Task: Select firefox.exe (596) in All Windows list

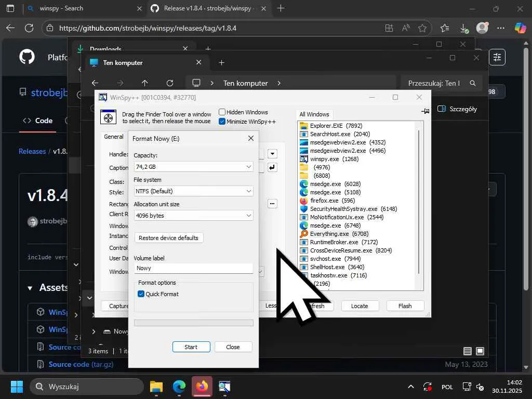Action: (x=327, y=201)
